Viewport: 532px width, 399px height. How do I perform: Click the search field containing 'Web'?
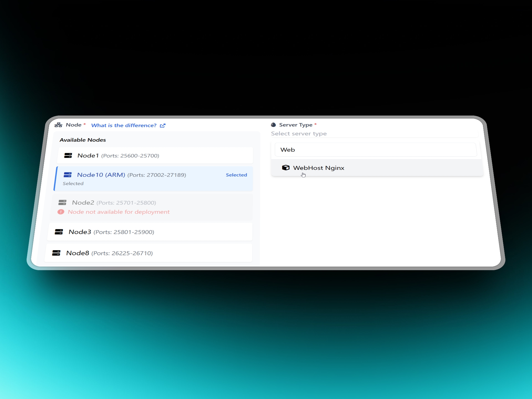pos(376,150)
